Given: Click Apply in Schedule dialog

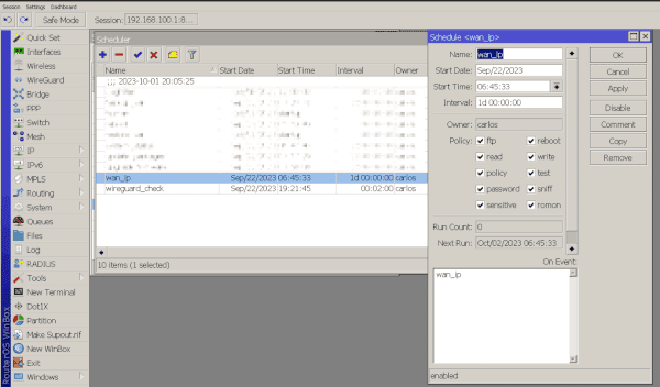Looking at the screenshot, I should click(x=618, y=88).
